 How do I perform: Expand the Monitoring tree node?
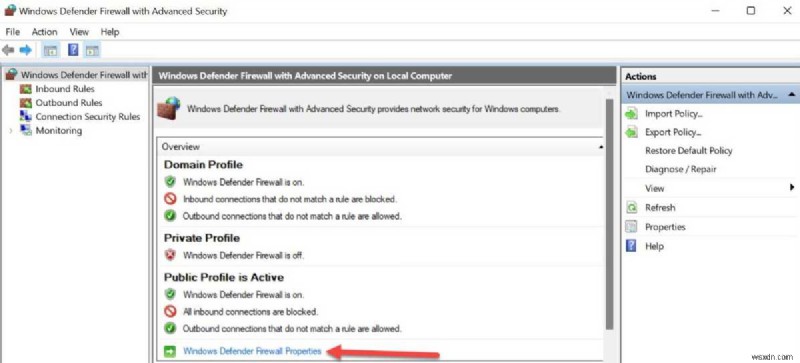(11, 131)
